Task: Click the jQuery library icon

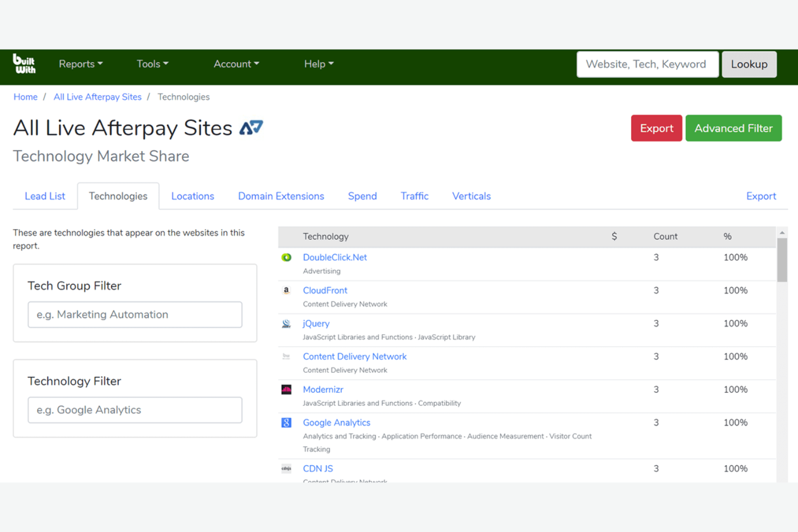Action: click(x=286, y=324)
